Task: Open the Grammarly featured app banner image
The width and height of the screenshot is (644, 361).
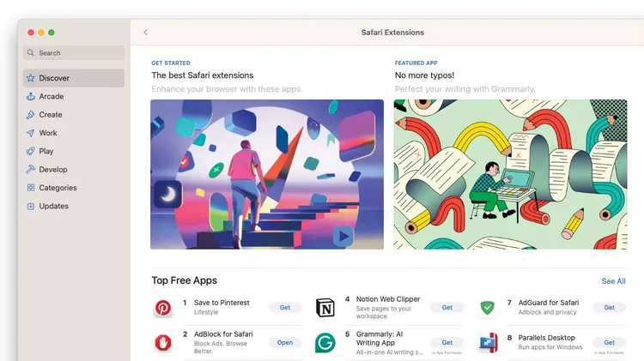Action: click(x=511, y=174)
